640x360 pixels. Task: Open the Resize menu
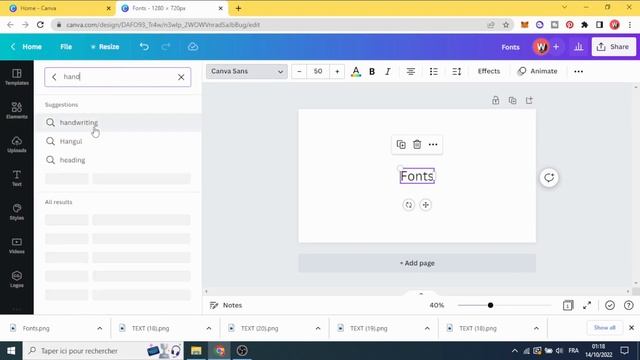click(x=105, y=47)
